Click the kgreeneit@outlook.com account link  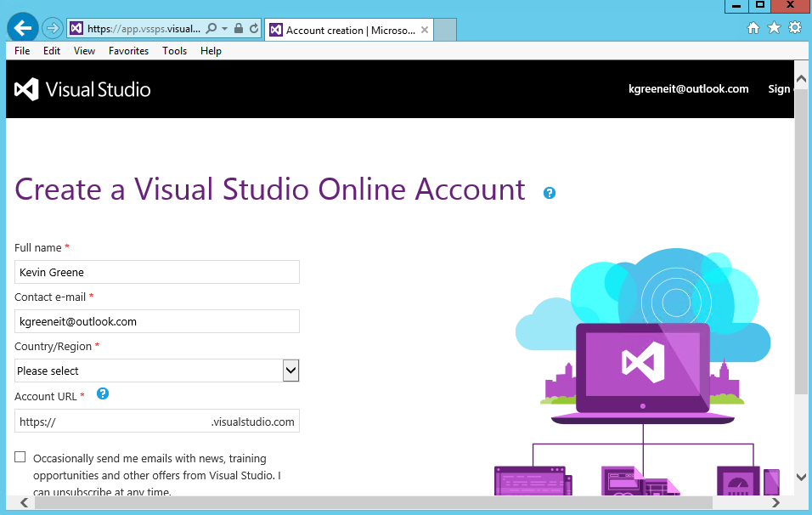click(688, 88)
